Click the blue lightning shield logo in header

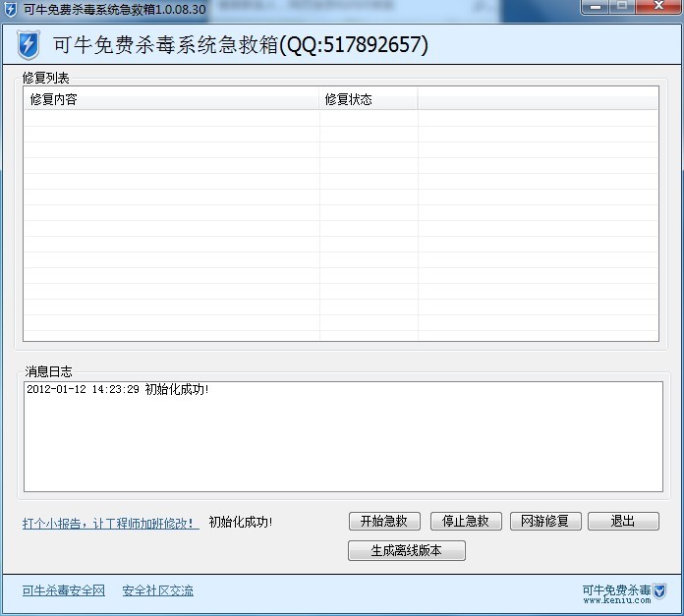(x=29, y=45)
